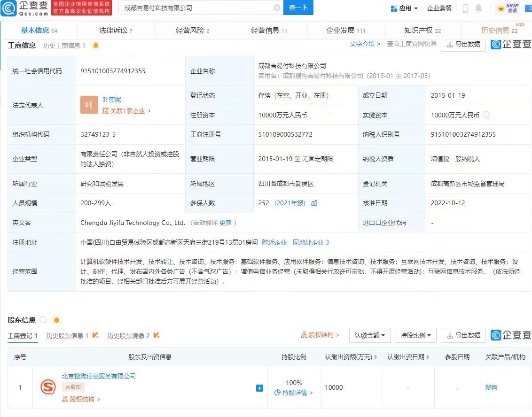Select the 历史股东镜像 sub-tab
Screen dimensions: 532x417
[x=128, y=336]
